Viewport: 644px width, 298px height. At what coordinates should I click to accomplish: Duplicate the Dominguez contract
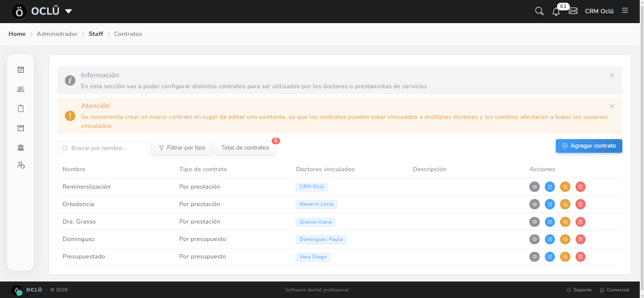pos(565,239)
